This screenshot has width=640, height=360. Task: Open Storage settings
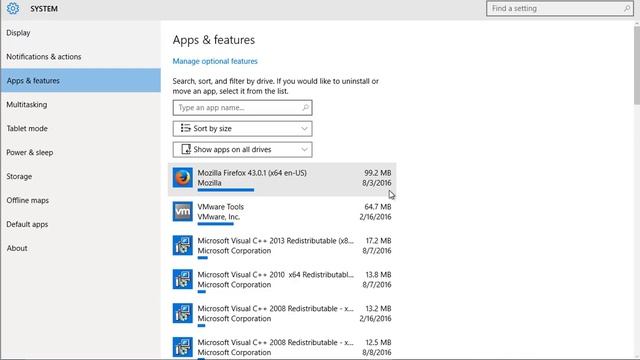point(81,176)
